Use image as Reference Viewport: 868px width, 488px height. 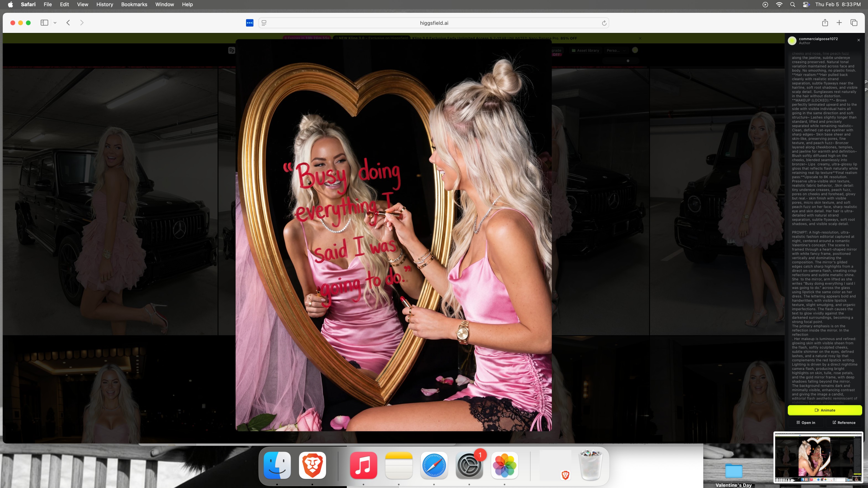(x=844, y=422)
